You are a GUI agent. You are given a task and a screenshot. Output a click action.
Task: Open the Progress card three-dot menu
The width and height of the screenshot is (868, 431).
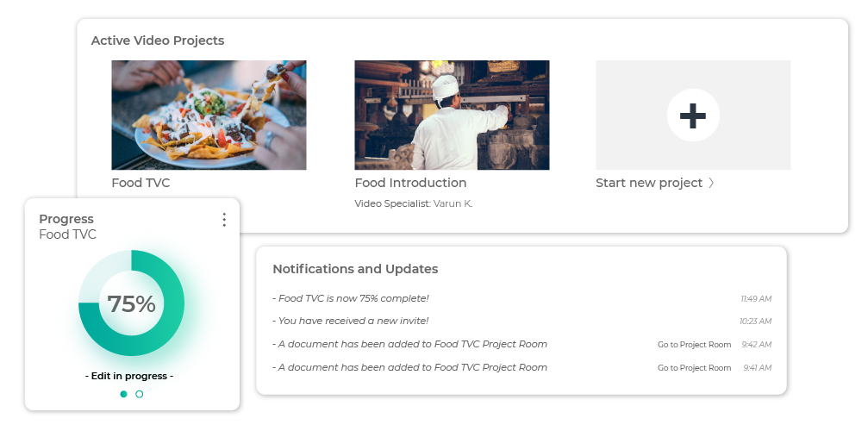pos(224,220)
